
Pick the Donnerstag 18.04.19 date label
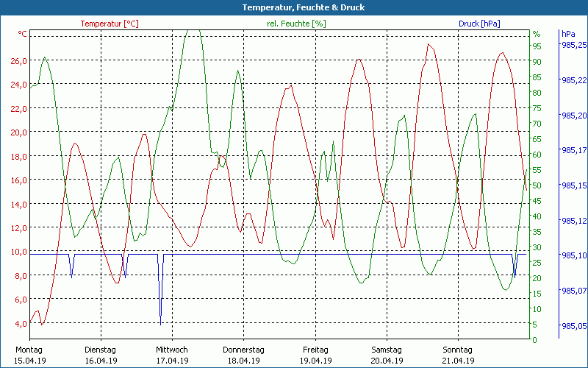tap(243, 355)
